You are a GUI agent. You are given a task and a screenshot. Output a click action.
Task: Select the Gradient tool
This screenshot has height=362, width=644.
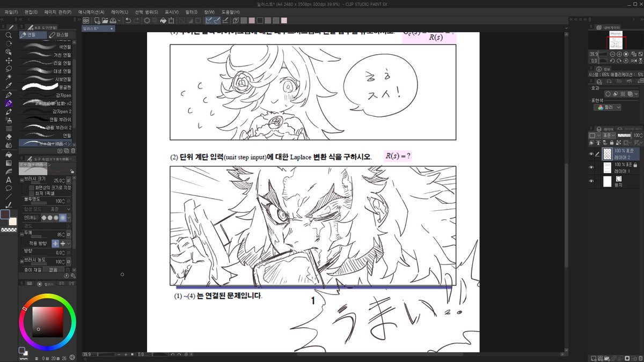point(9,163)
